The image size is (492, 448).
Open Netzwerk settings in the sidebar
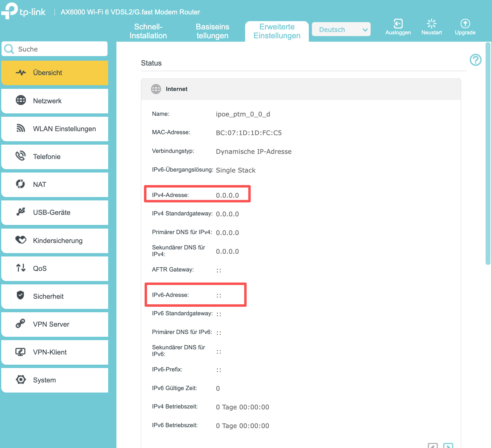[55, 101]
